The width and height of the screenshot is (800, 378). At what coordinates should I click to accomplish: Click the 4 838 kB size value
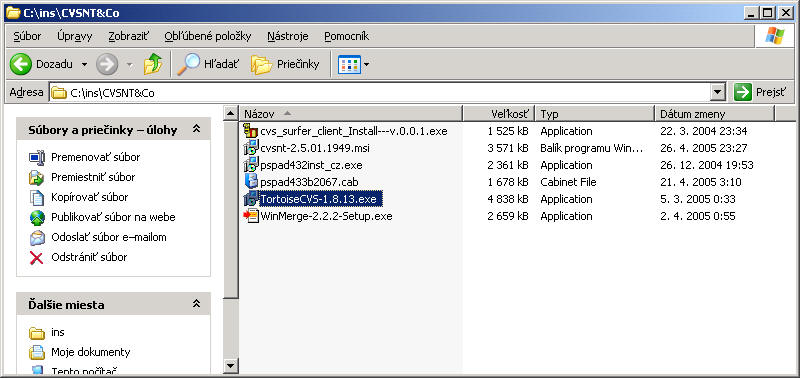pos(508,199)
